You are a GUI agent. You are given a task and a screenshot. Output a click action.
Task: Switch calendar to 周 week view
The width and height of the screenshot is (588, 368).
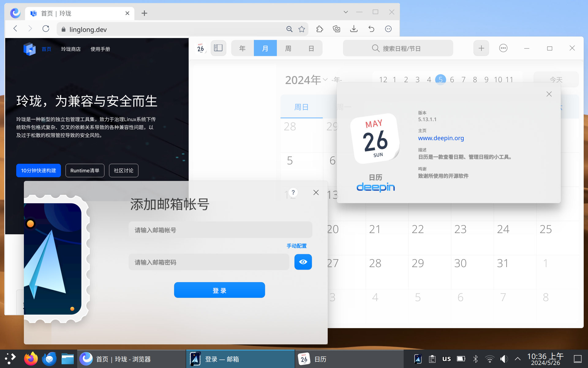point(288,48)
